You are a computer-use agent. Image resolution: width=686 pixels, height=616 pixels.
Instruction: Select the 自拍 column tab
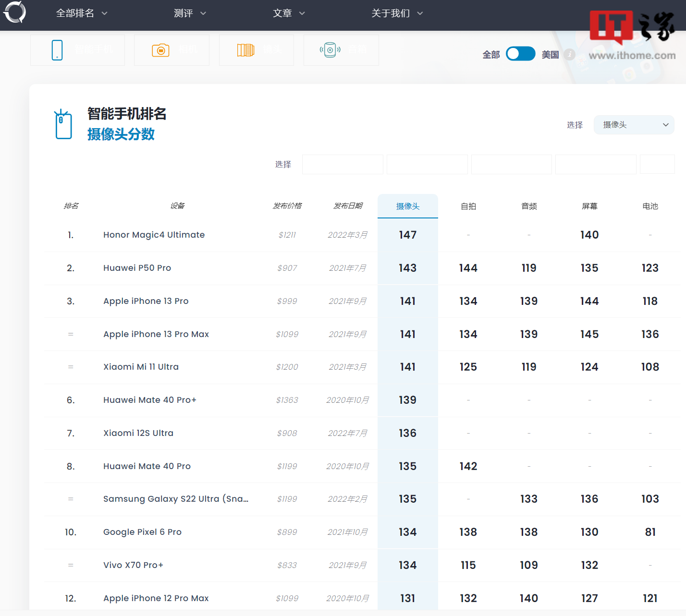click(468, 206)
